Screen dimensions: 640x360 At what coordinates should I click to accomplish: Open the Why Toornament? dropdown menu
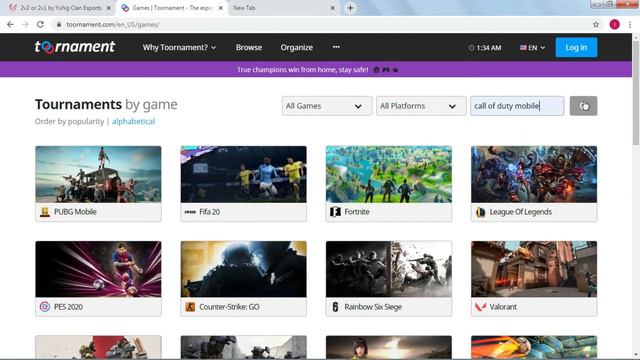point(179,47)
